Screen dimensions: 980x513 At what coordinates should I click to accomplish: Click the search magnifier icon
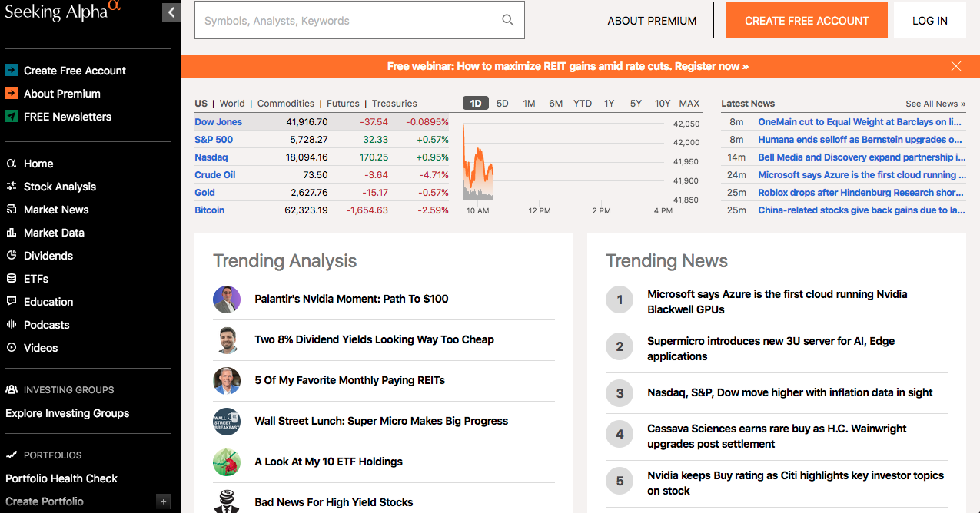point(507,20)
